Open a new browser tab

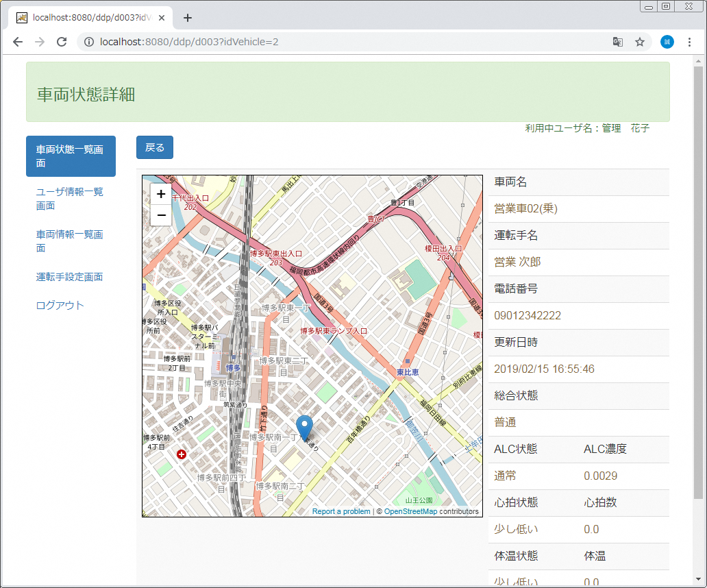(188, 18)
